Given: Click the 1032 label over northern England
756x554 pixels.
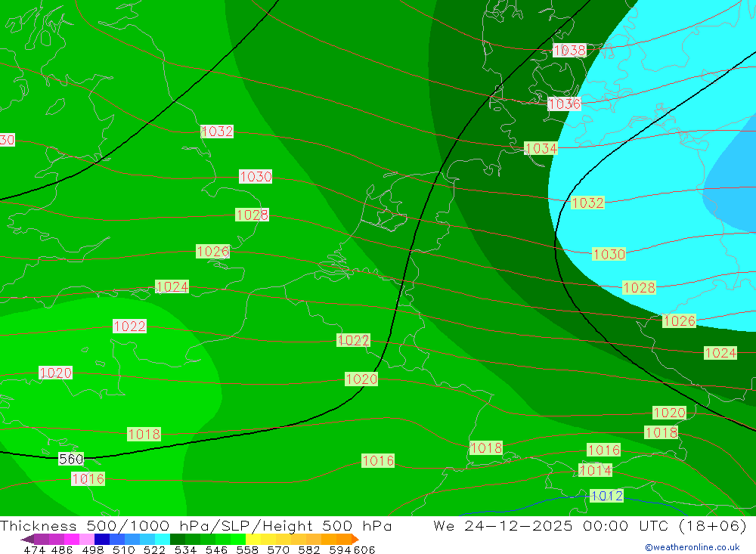Looking at the screenshot, I should (x=217, y=132).
